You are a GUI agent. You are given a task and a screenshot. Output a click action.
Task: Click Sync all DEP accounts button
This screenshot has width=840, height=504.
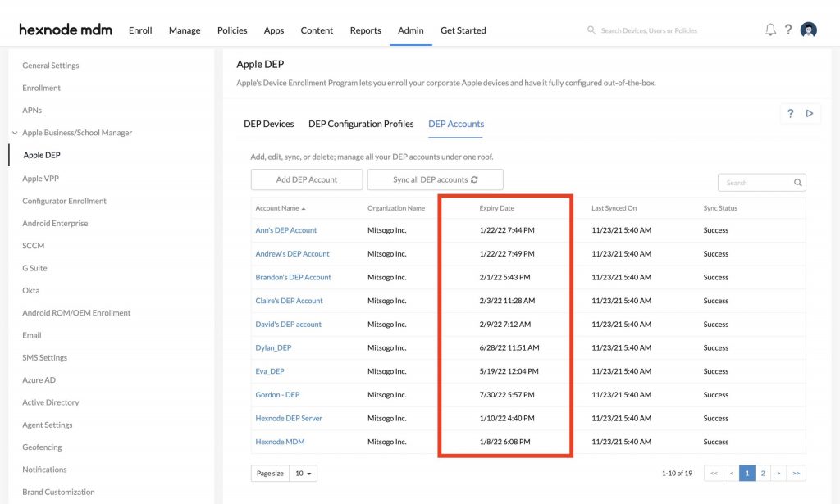tap(436, 179)
